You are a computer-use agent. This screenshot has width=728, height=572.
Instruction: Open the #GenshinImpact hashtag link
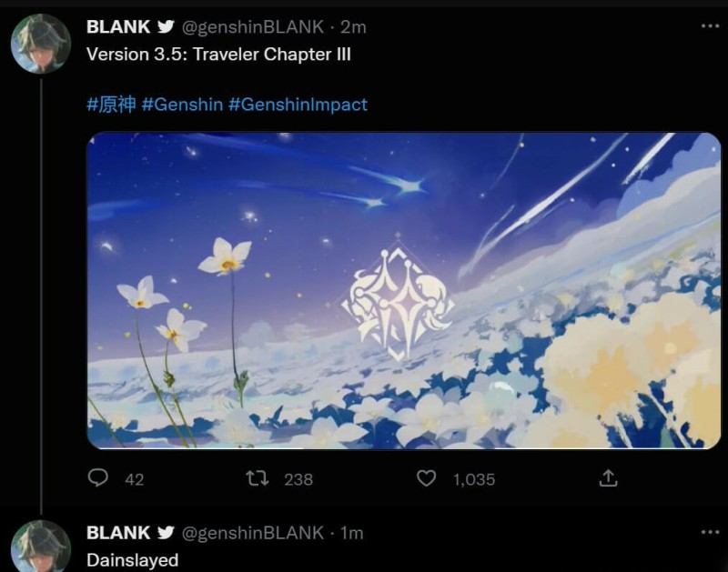click(x=298, y=105)
